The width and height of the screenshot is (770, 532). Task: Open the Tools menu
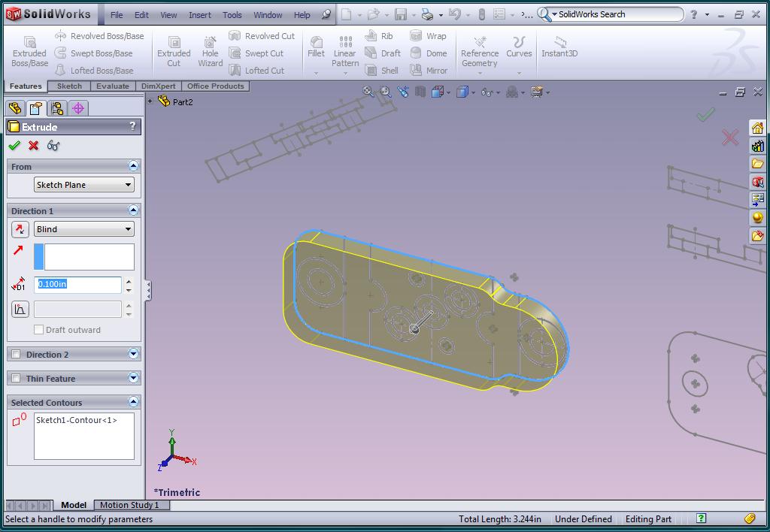232,15
